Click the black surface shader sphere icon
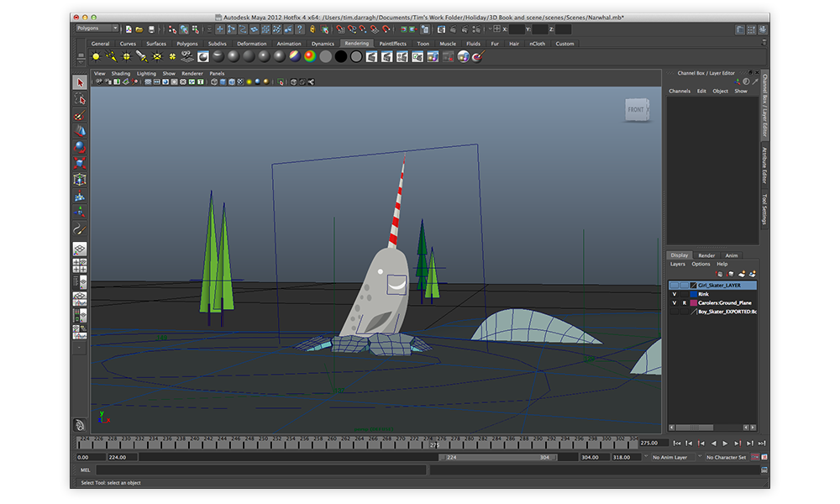 341,56
